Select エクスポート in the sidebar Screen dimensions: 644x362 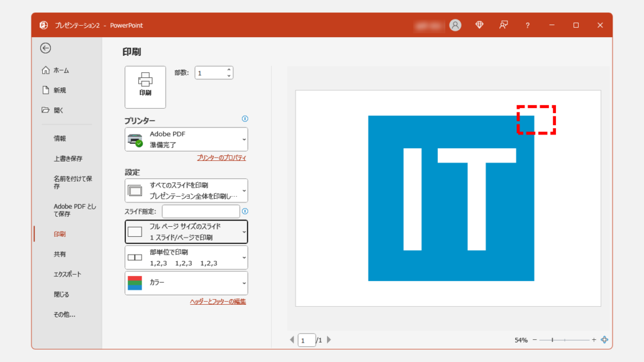tap(67, 274)
